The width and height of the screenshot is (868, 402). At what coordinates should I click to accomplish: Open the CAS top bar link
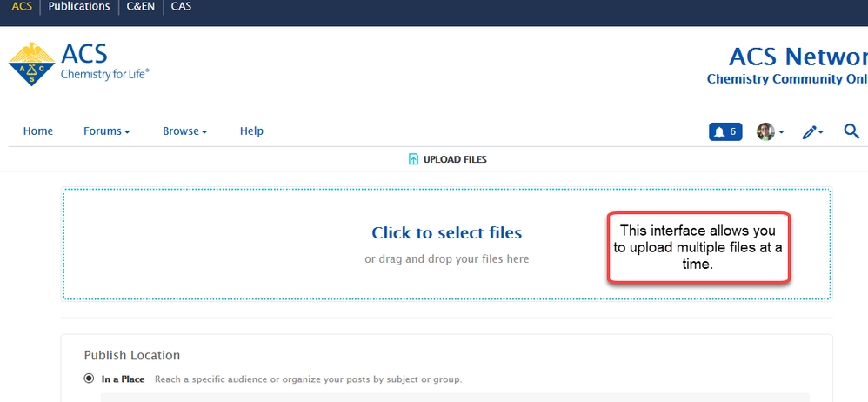pyautogui.click(x=181, y=7)
